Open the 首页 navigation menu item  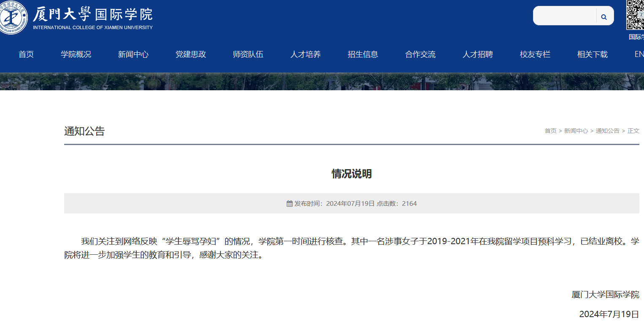coord(26,54)
